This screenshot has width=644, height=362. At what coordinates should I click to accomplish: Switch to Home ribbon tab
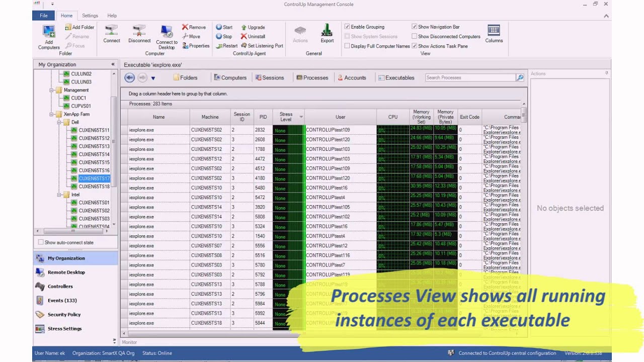66,16
